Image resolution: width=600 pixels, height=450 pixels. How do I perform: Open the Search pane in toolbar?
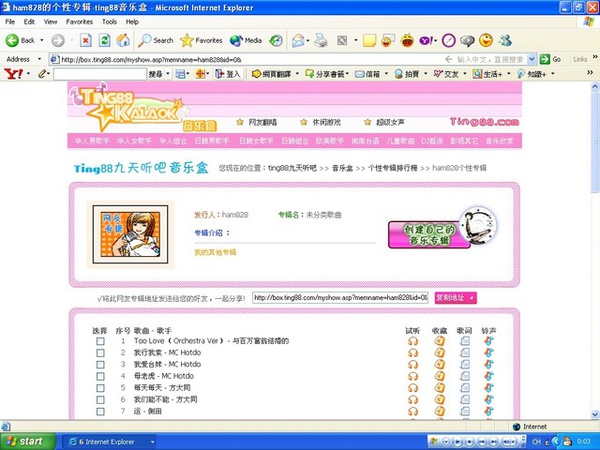click(156, 40)
